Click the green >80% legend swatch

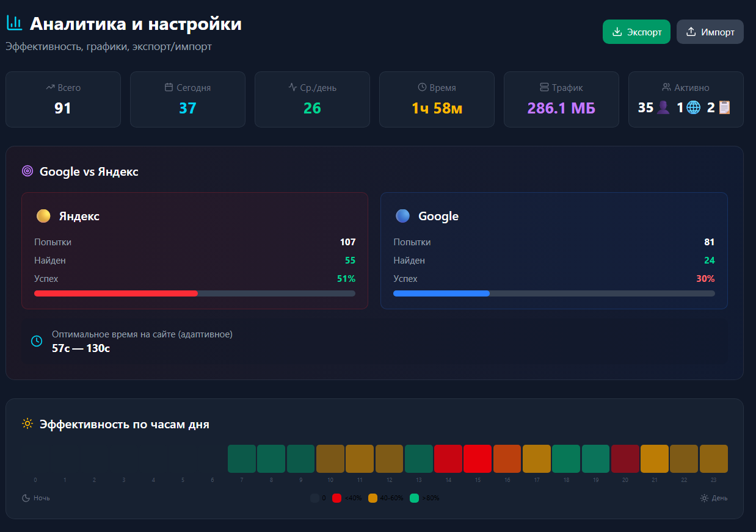415,498
